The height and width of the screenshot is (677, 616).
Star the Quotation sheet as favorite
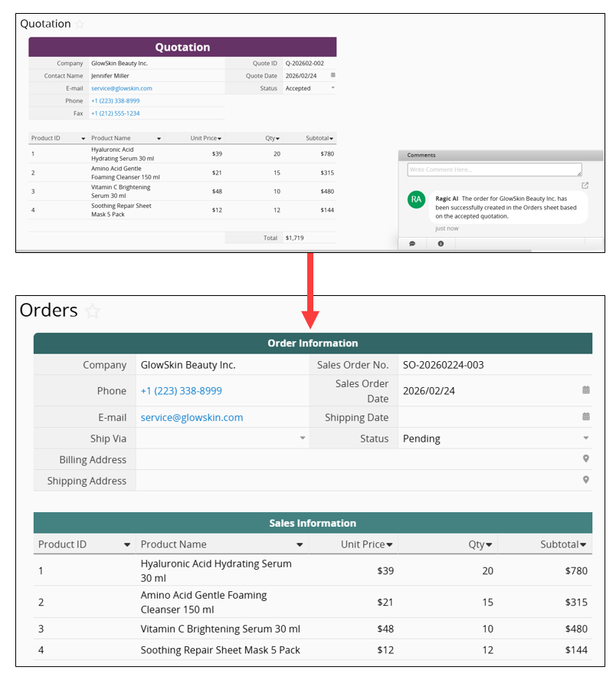click(80, 24)
